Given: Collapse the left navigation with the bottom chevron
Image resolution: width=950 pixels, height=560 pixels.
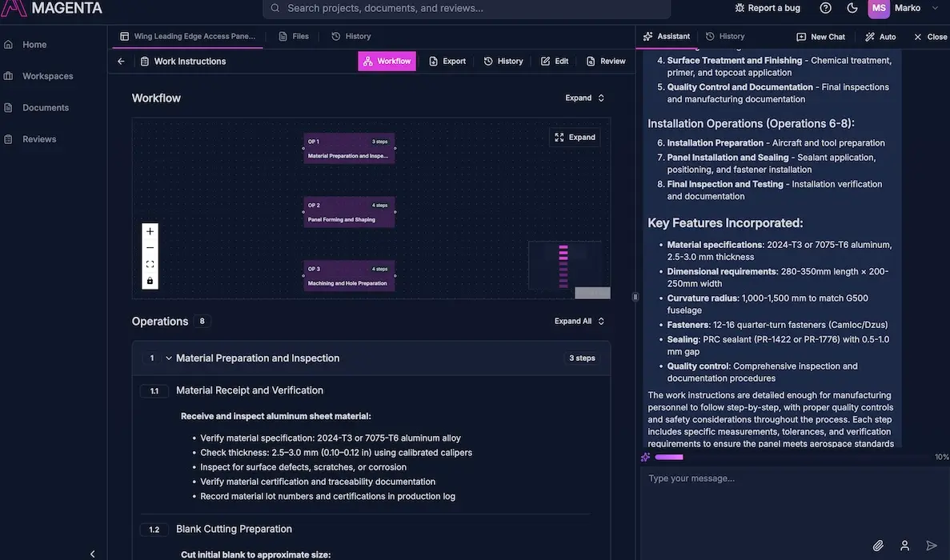Looking at the screenshot, I should pos(92,553).
